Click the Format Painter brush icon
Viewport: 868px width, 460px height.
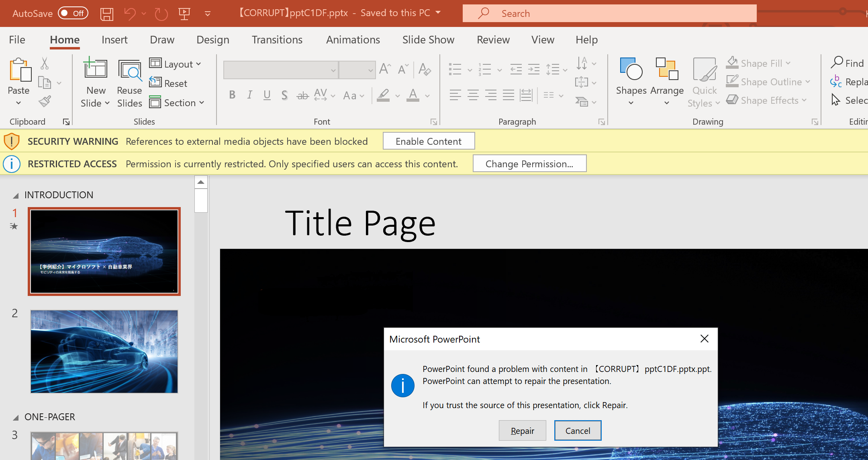click(x=45, y=101)
